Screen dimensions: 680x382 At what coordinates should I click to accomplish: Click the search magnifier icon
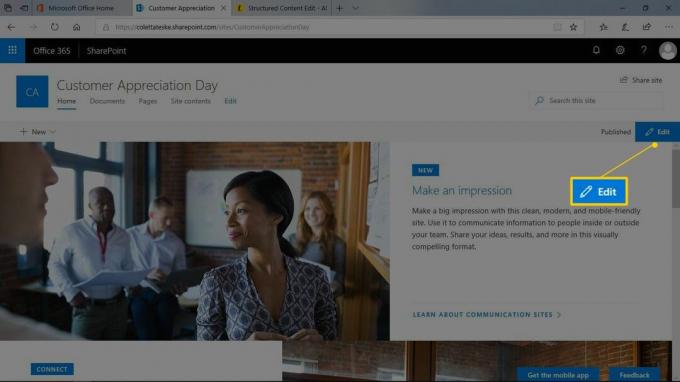(539, 101)
